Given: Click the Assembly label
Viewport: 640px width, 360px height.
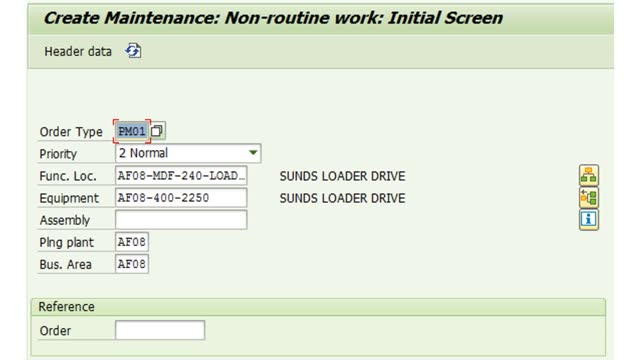Looking at the screenshot, I should click(64, 220).
